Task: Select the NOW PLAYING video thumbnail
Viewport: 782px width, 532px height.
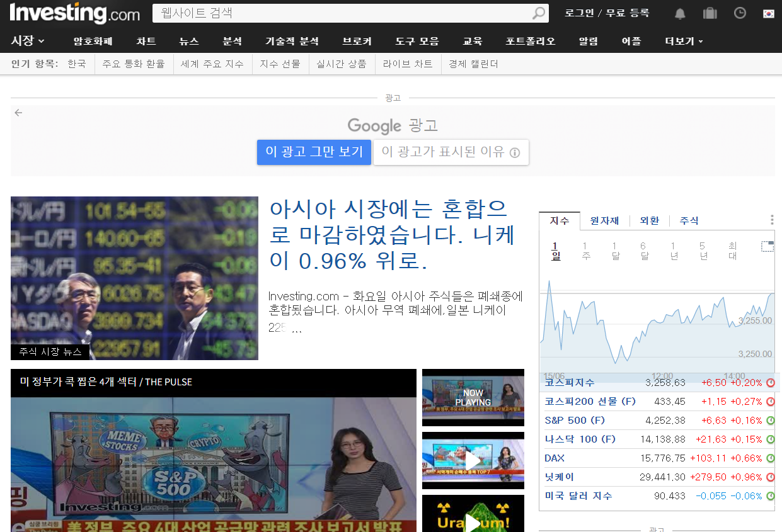Action: click(473, 397)
